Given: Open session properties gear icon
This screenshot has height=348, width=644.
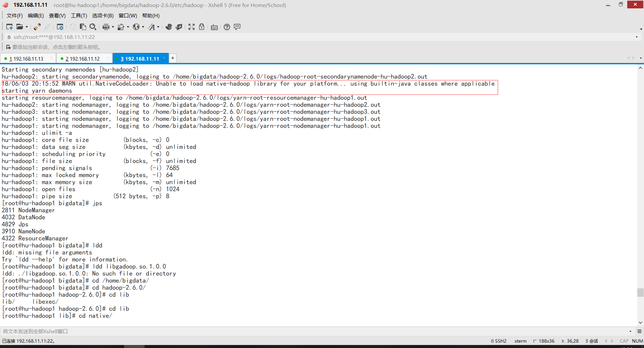Looking at the screenshot, I should [60, 27].
